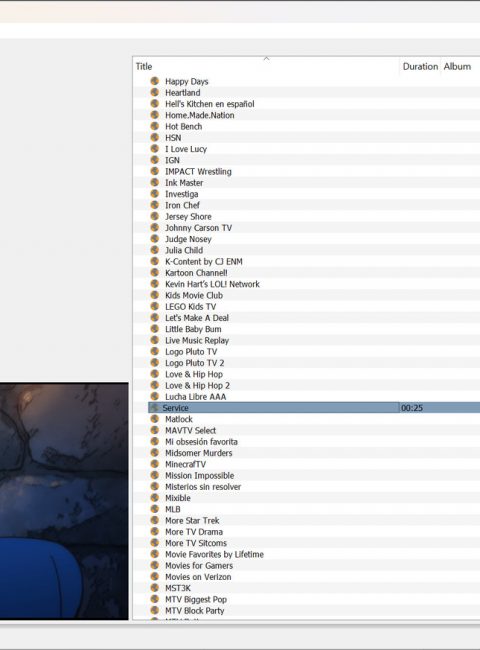Viewport: 480px width, 650px height.
Task: Select Kevin Hart's LOL! Network item
Action: coord(212,284)
